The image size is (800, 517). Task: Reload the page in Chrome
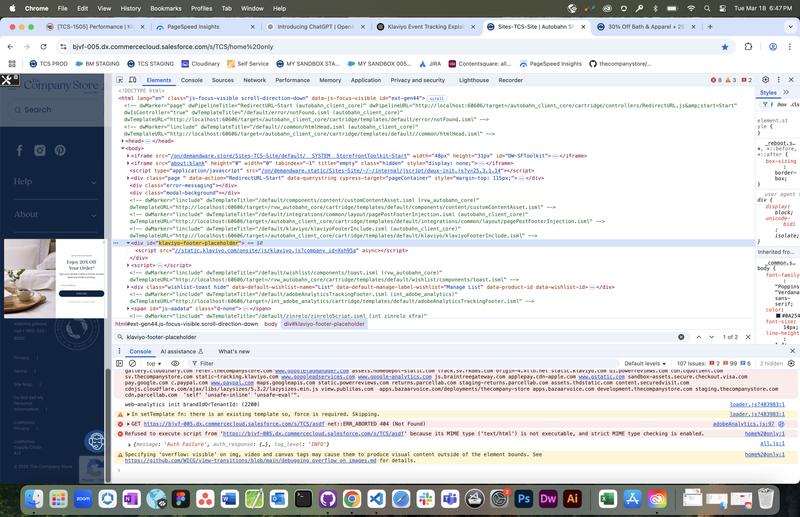coord(43,46)
